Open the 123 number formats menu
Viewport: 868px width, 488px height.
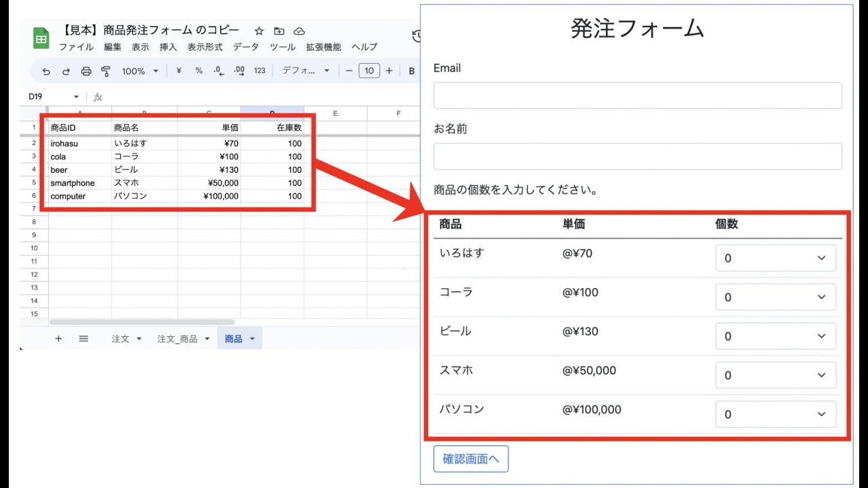[x=260, y=70]
